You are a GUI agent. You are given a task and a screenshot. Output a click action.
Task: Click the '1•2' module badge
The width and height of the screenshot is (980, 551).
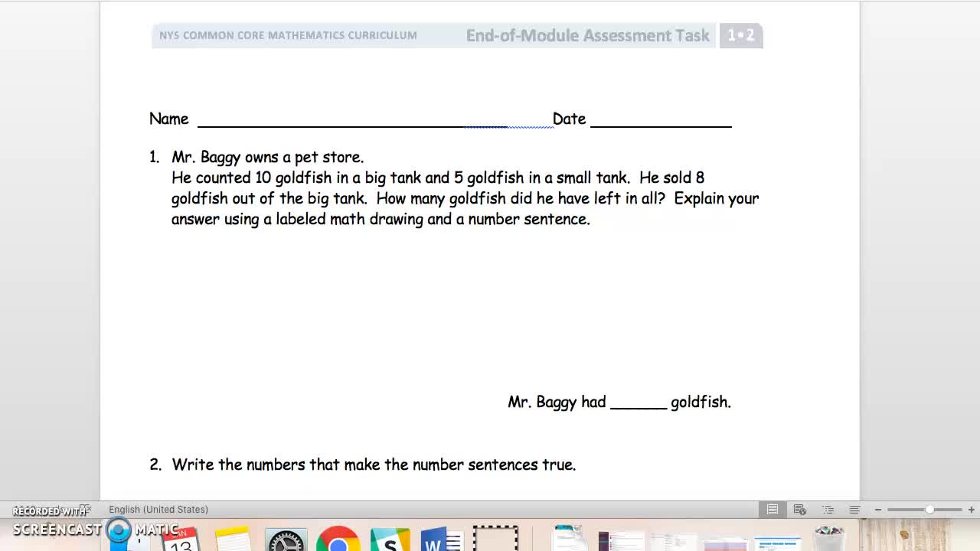click(x=741, y=35)
